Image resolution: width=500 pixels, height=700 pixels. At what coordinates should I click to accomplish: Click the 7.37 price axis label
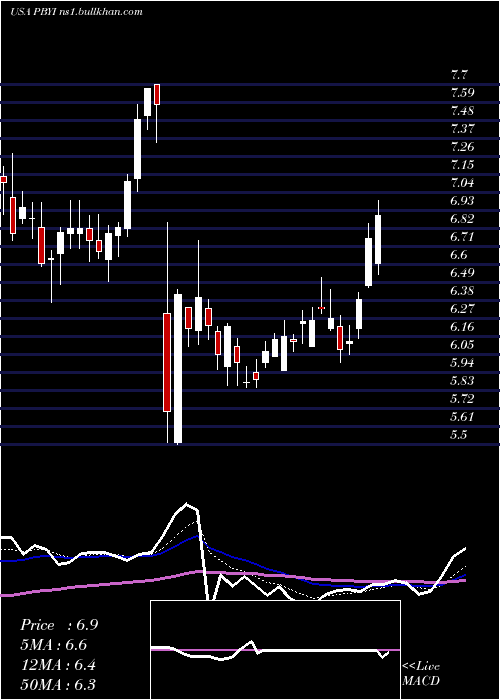click(x=462, y=129)
